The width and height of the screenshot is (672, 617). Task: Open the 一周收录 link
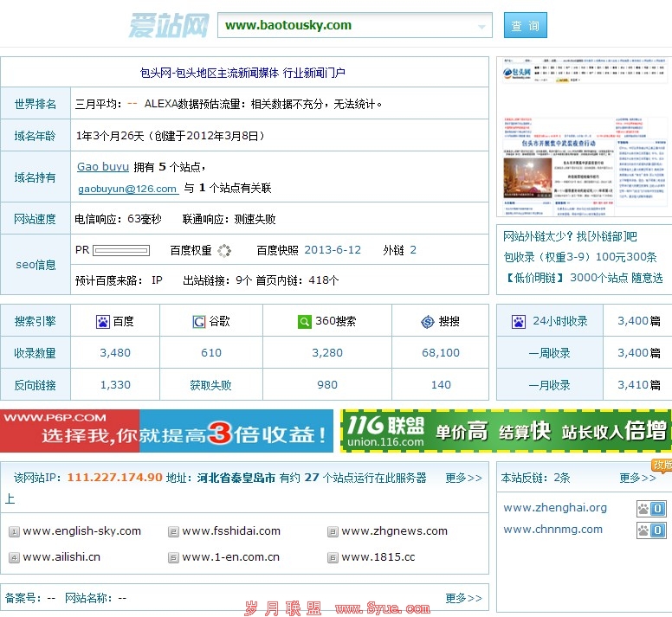pyautogui.click(x=549, y=353)
